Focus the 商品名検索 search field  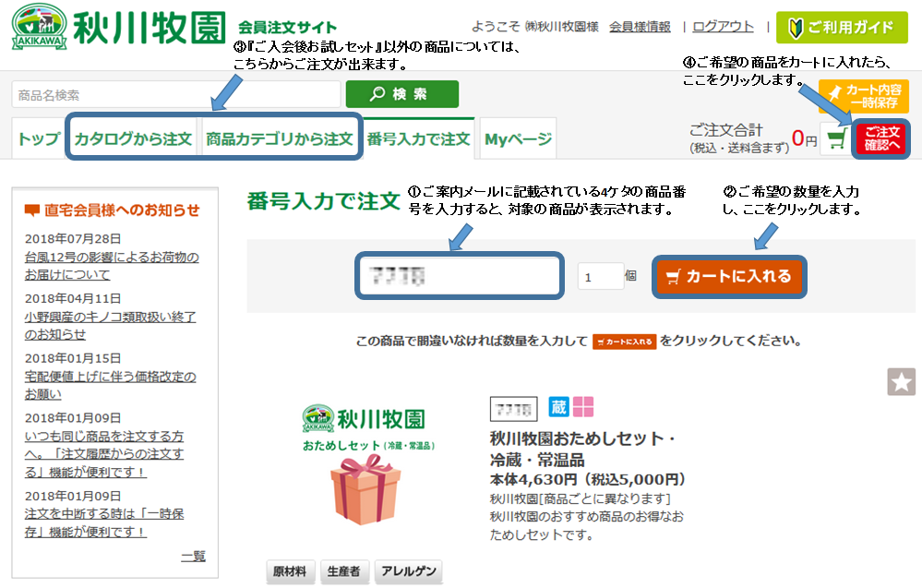(175, 95)
